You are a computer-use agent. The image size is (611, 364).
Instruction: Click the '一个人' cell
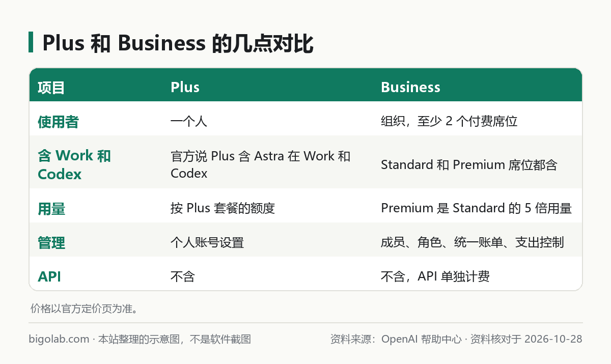189,122
